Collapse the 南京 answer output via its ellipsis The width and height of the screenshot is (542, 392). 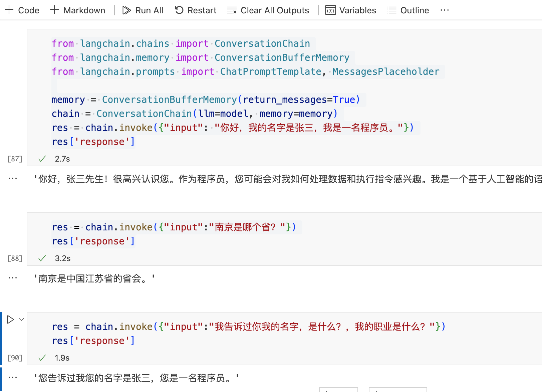[x=12, y=277]
